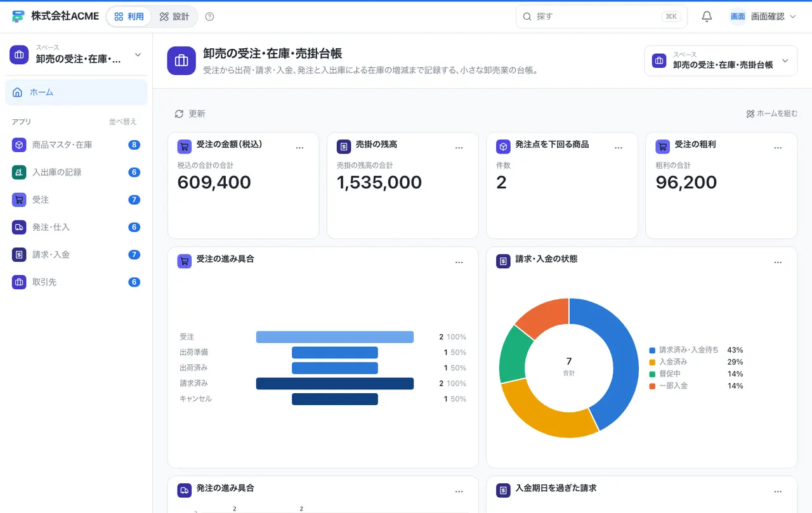Click ホームを組む link
The height and width of the screenshot is (513, 812).
coord(771,114)
